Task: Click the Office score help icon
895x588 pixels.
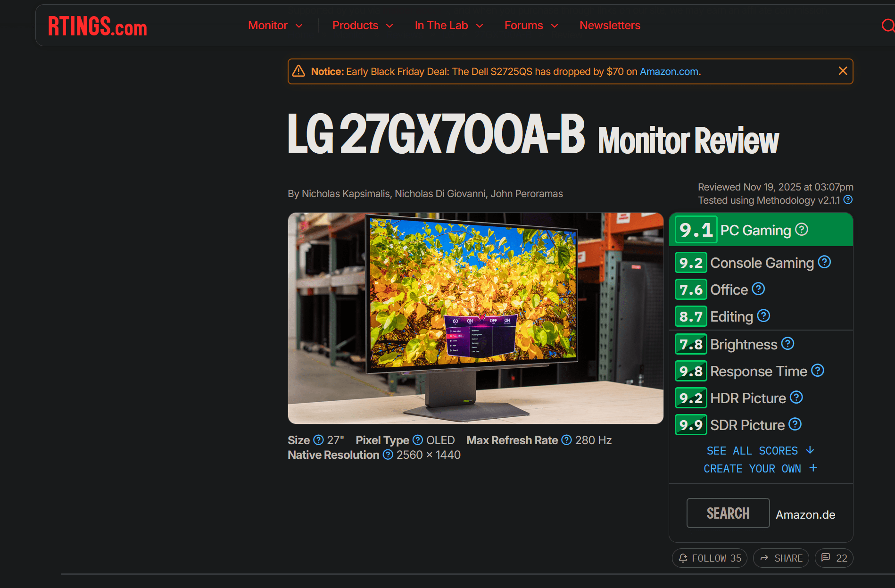Action: (x=758, y=289)
